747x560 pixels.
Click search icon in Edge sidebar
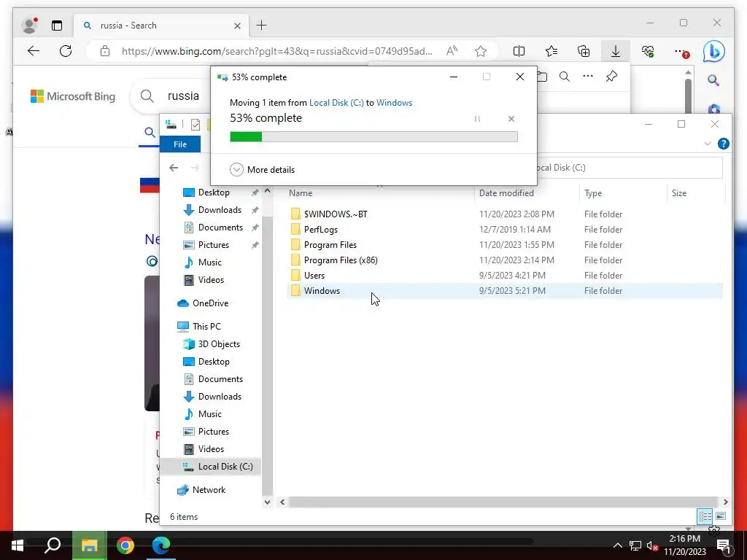coord(713,80)
